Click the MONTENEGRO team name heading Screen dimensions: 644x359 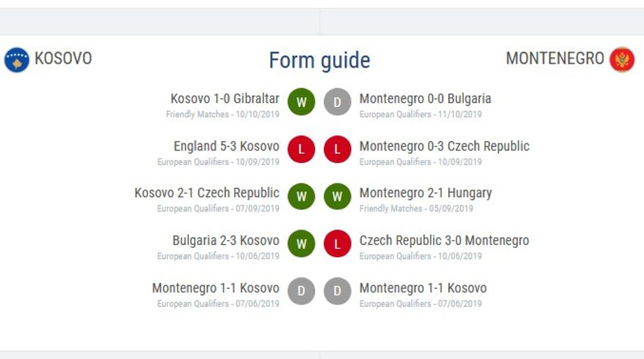coord(555,59)
